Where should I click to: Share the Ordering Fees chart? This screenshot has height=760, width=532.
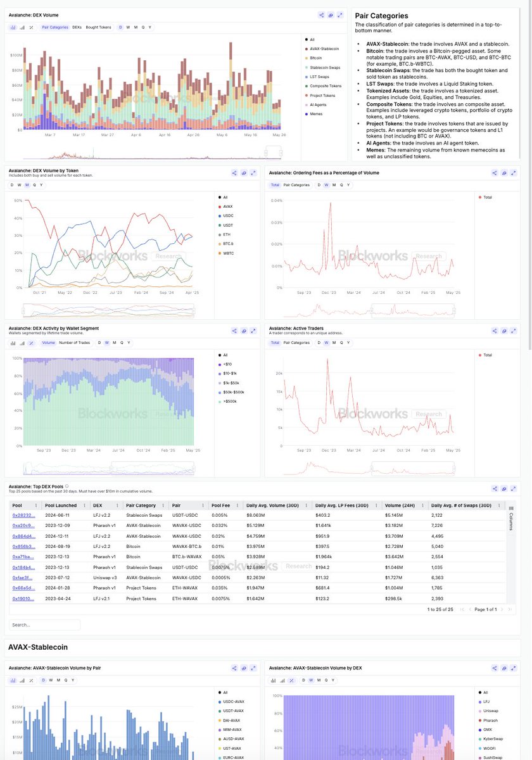[495, 172]
